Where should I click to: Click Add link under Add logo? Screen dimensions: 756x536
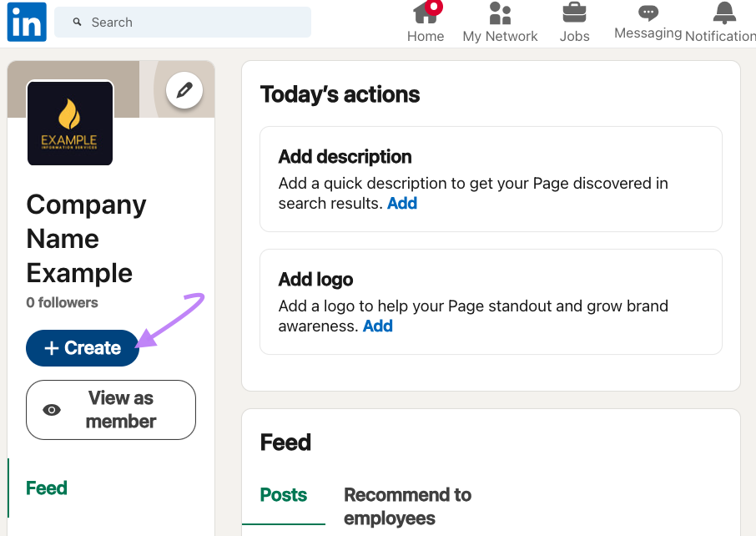click(x=378, y=326)
